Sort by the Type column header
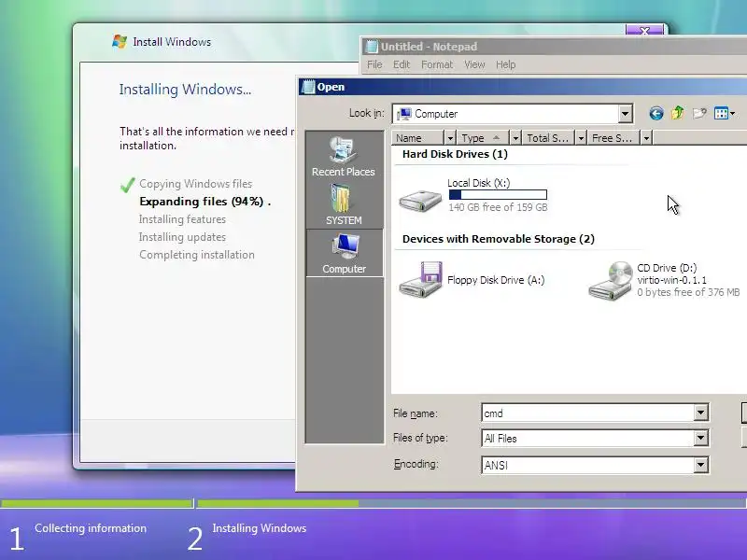747x560 pixels. pyautogui.click(x=483, y=138)
